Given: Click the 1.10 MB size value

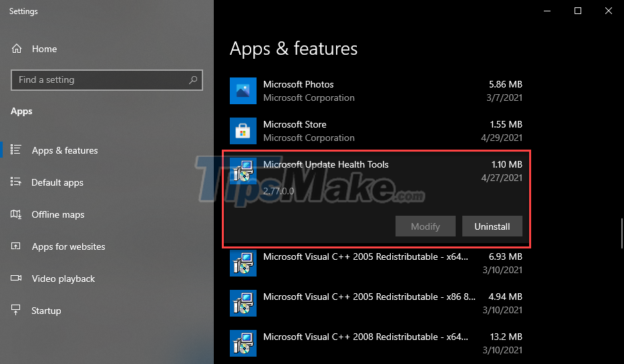Looking at the screenshot, I should (x=506, y=165).
